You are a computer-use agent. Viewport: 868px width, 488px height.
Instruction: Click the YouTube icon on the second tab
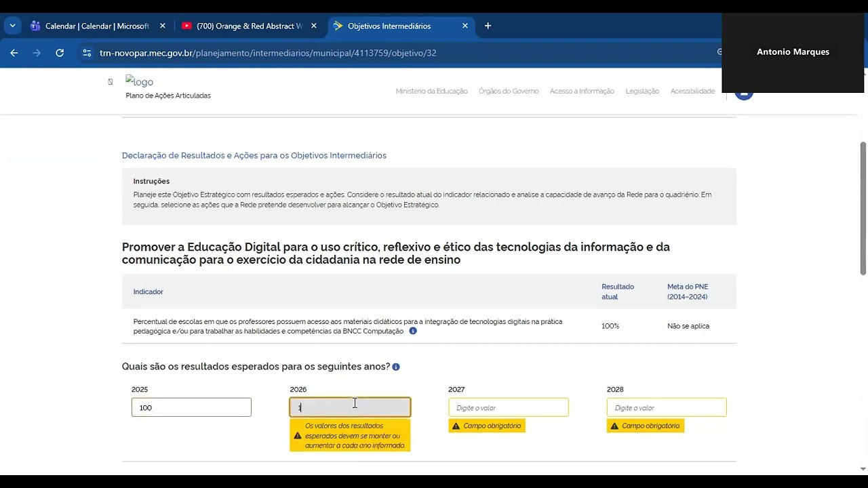(186, 26)
